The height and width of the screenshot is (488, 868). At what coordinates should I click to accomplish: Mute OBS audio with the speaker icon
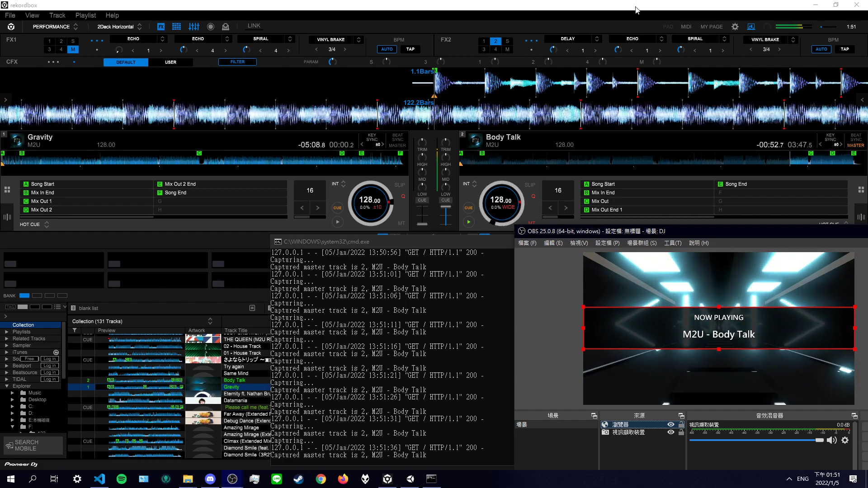coord(831,440)
